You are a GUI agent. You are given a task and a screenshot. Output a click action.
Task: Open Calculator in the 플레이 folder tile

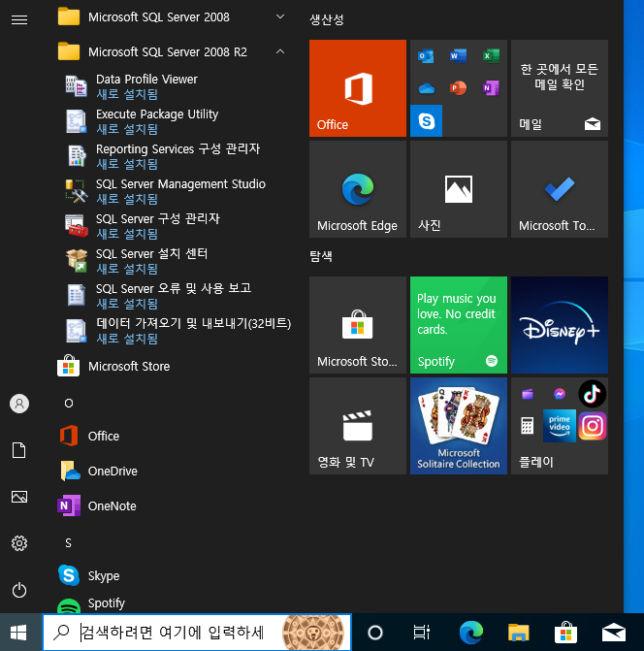(527, 426)
